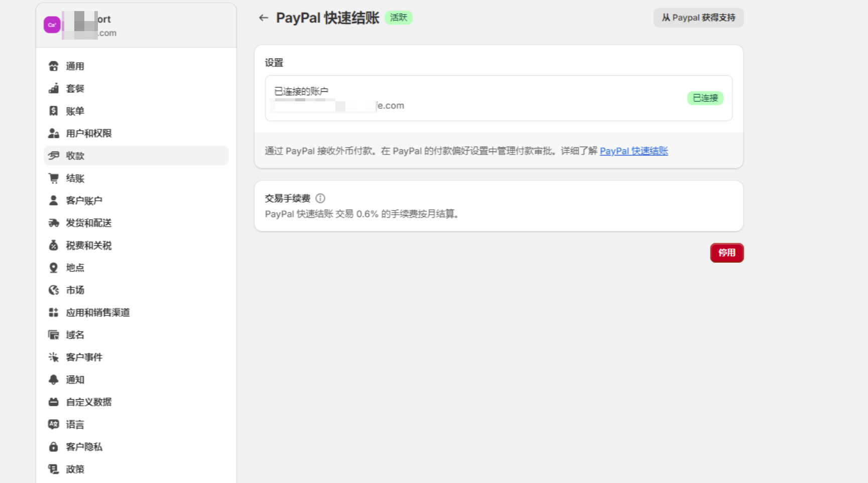868x483 pixels.
Task: Click the 套餐 plan icon
Action: pyautogui.click(x=54, y=89)
